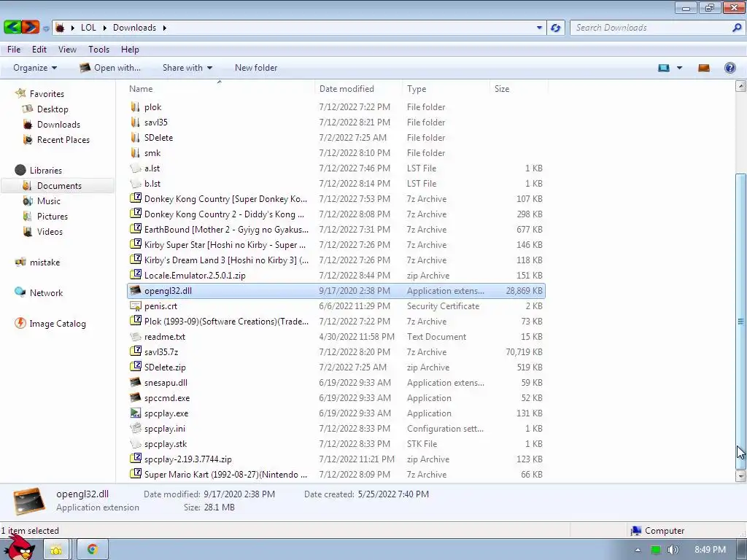The width and height of the screenshot is (747, 560).
Task: Select Recent Places in the sidebar
Action: pos(63,139)
